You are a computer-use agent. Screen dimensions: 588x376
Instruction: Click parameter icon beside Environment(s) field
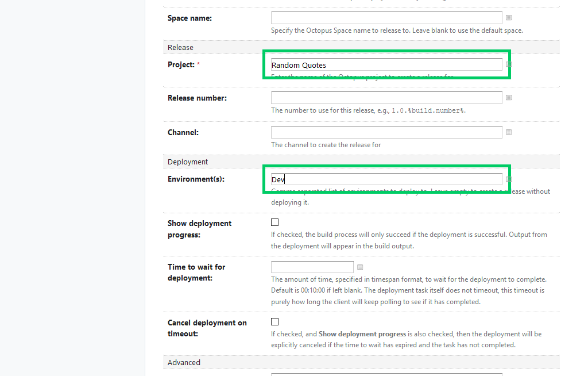click(x=509, y=179)
